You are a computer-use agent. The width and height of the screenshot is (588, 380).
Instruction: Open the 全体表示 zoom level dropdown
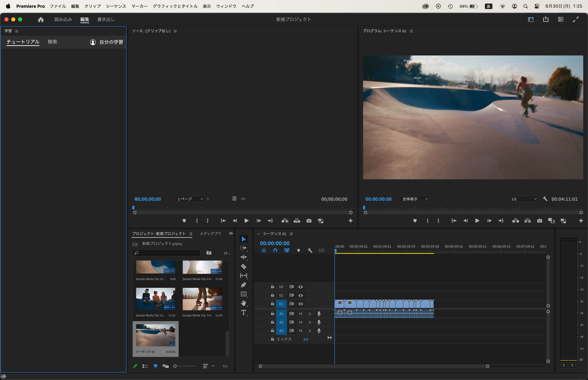414,199
